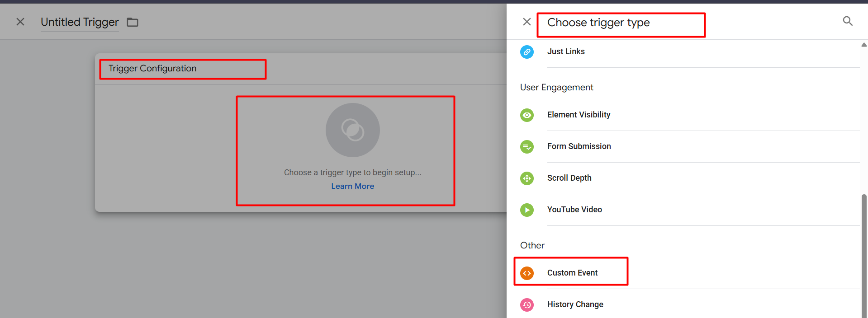Close the Choose trigger type panel
Image resolution: width=868 pixels, height=318 pixels.
(527, 22)
